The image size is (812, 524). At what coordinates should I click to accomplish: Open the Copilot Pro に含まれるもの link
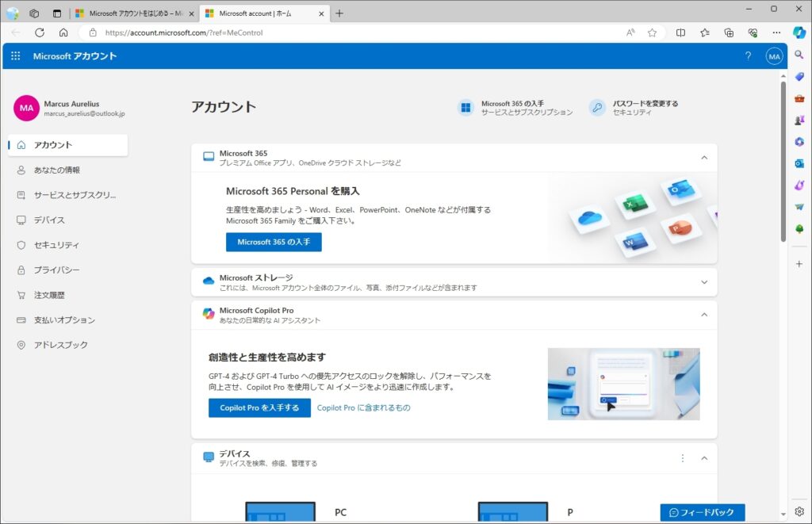[363, 407]
